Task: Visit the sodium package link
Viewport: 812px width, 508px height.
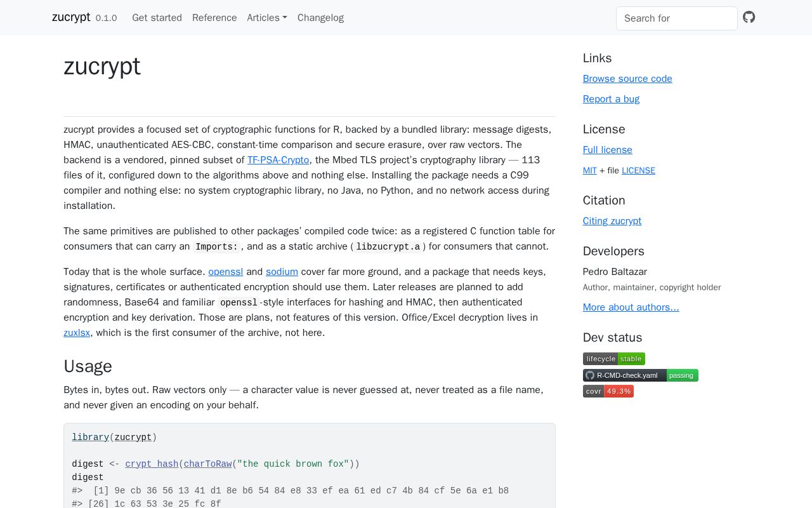Action: point(282,272)
